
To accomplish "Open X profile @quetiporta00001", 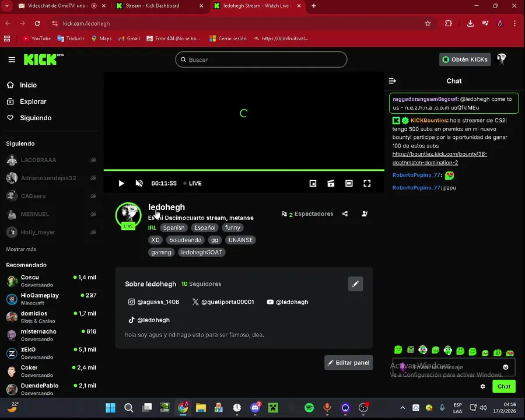I will (223, 302).
